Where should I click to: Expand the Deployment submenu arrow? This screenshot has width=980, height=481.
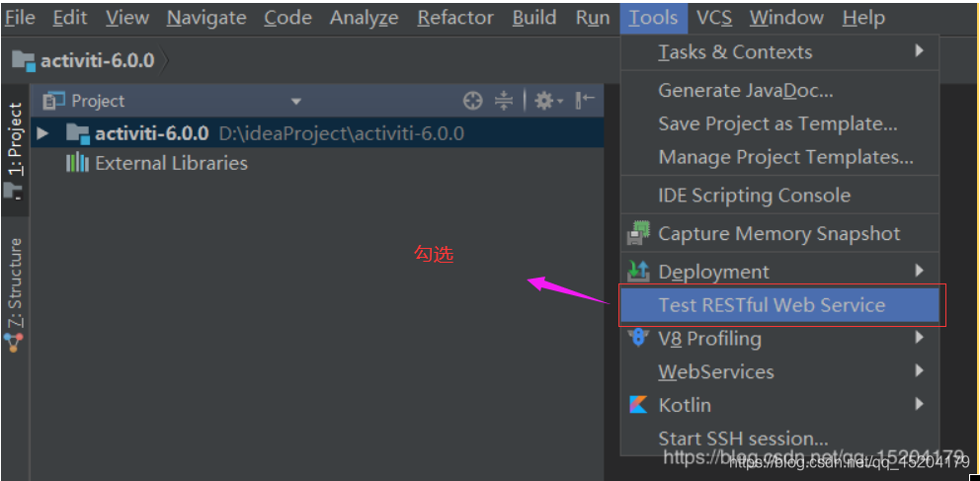[x=919, y=271]
